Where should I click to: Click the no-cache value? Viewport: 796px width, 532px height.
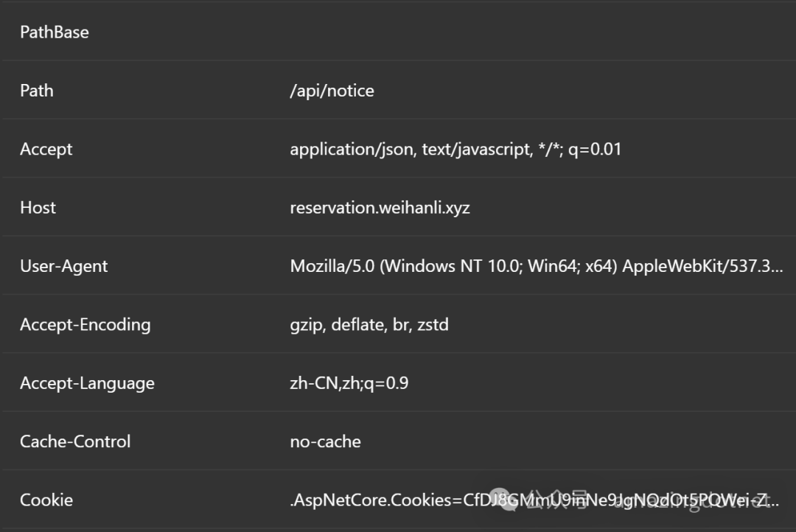[x=325, y=441]
